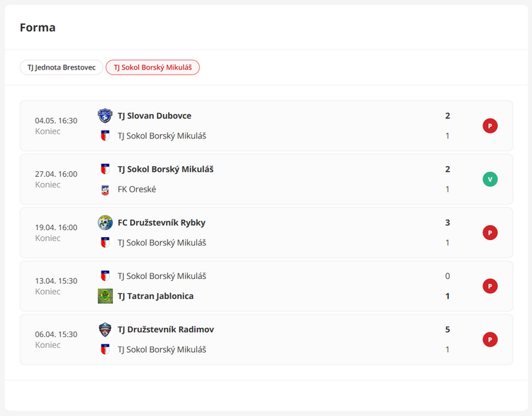This screenshot has height=416, width=532.
Task: Open the TJ Slovan Dubovce team link
Action: point(155,116)
